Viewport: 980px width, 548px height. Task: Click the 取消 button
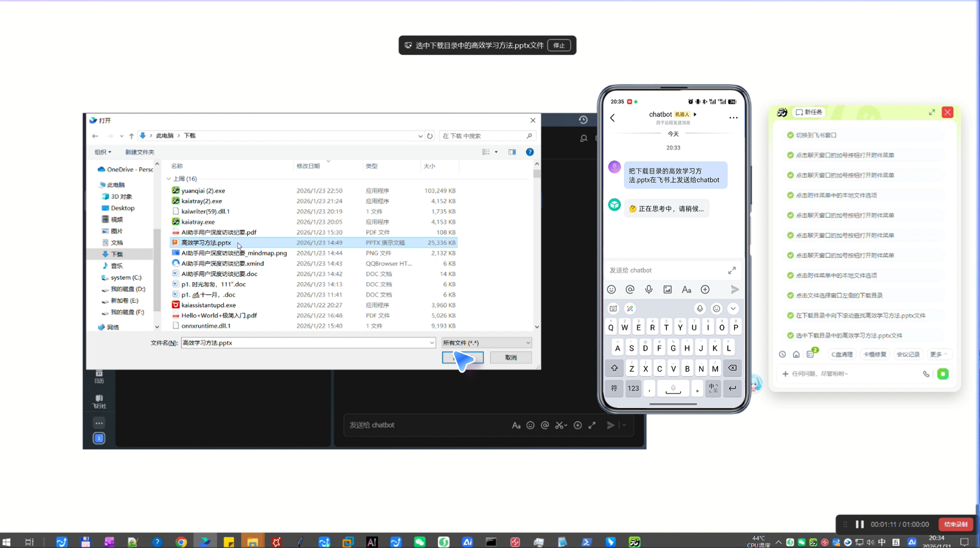(x=511, y=358)
